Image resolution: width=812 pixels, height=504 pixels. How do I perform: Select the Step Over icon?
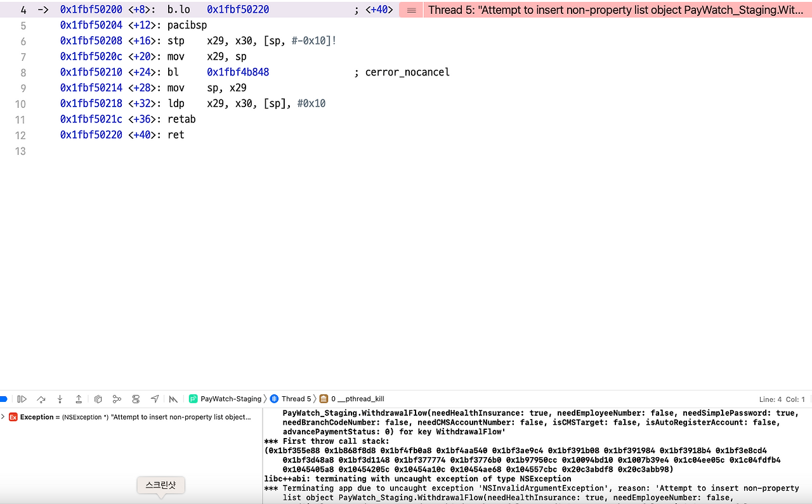click(x=41, y=399)
